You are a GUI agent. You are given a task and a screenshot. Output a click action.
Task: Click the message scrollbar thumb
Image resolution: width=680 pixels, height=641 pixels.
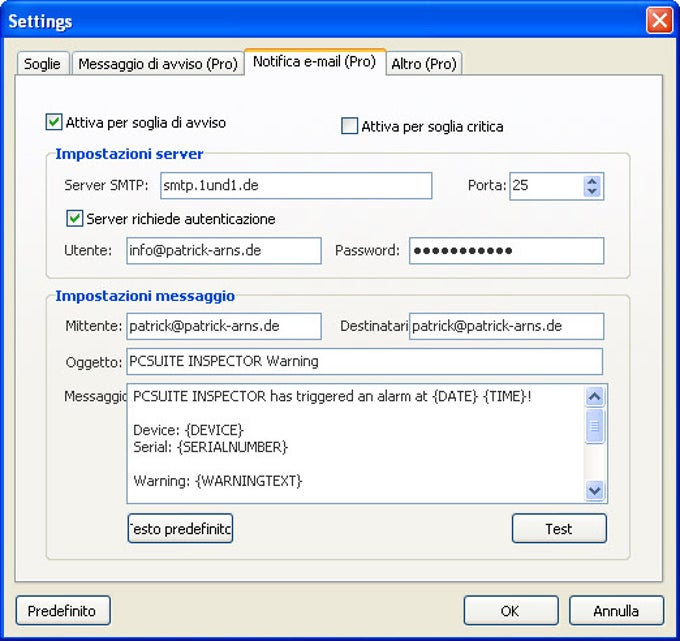(x=595, y=425)
